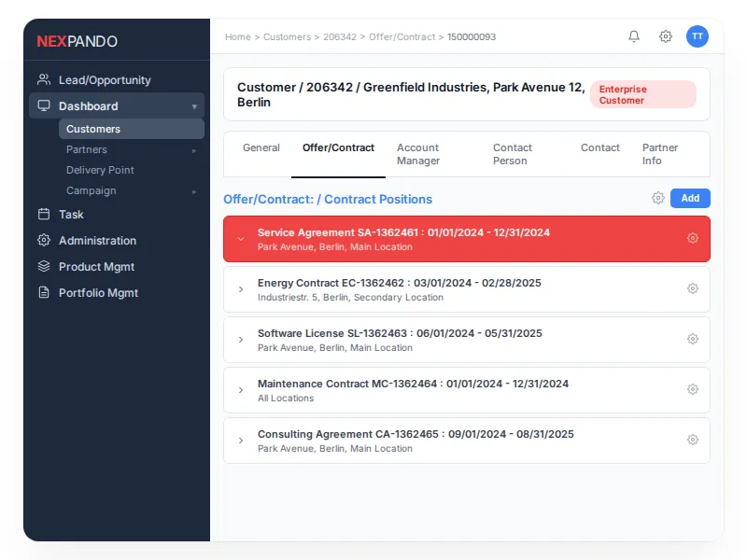This screenshot has height=560, width=747.
Task: Open gear for Software License SL-1362463
Action: click(x=693, y=339)
